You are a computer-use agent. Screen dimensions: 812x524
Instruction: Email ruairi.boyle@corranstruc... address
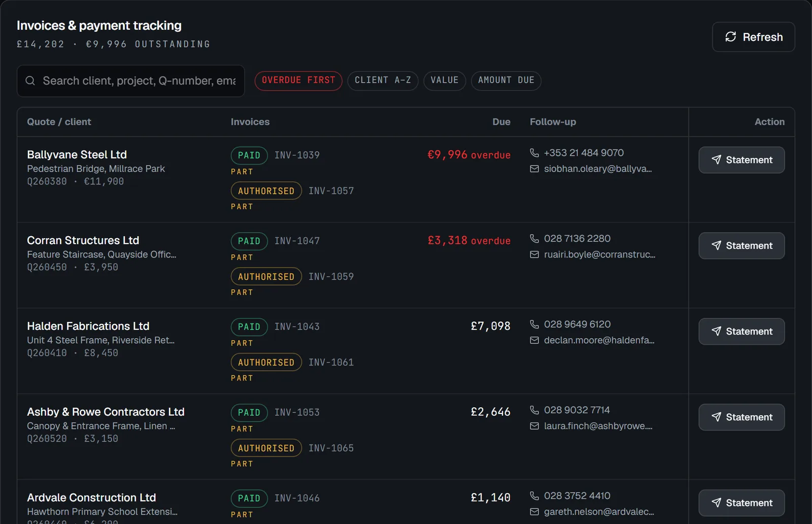(599, 254)
